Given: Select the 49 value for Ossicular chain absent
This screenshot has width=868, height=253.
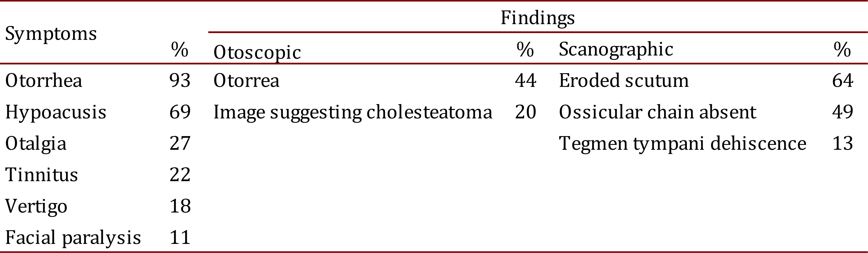Looking at the screenshot, I should point(842,112).
